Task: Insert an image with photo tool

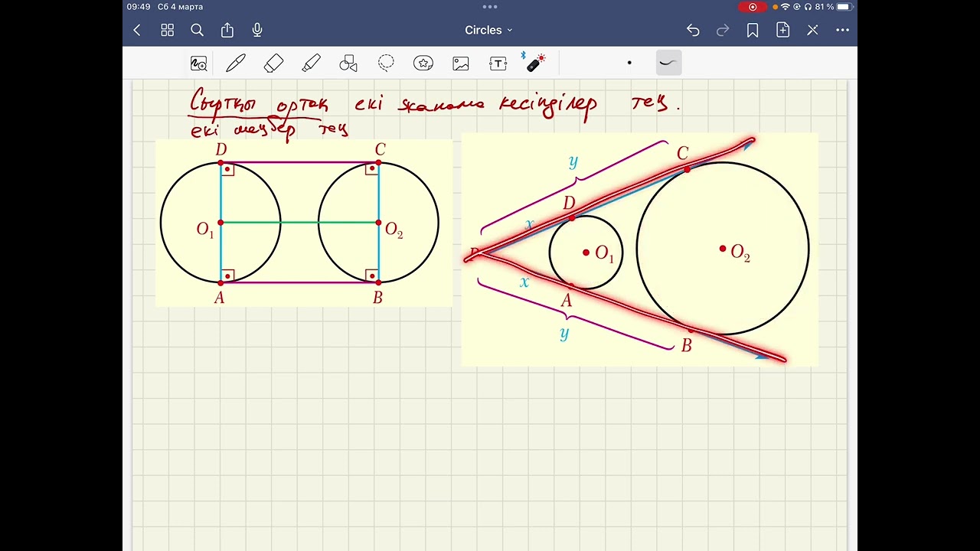Action: (461, 64)
